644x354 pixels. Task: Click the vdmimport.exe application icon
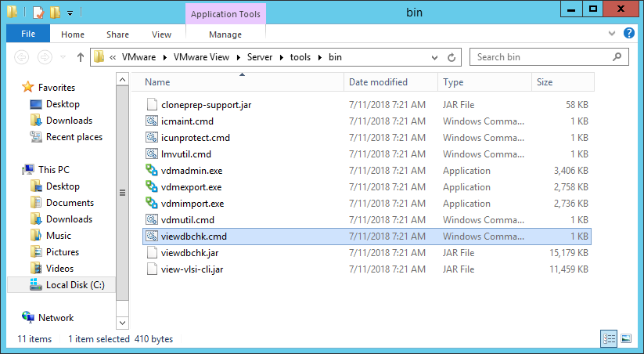152,203
